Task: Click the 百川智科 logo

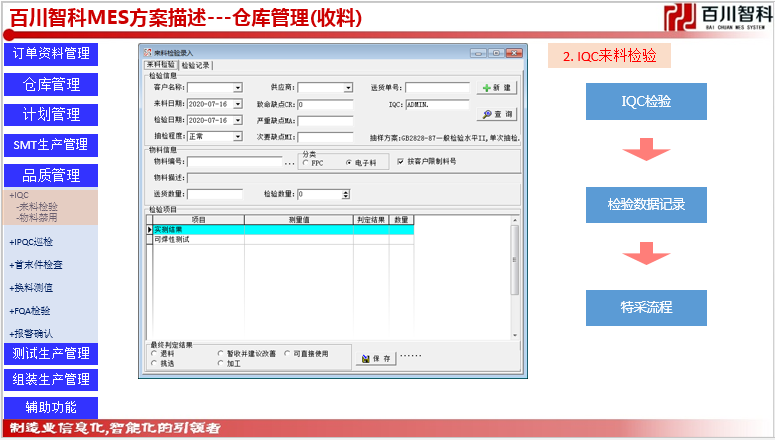Action: tap(718, 17)
